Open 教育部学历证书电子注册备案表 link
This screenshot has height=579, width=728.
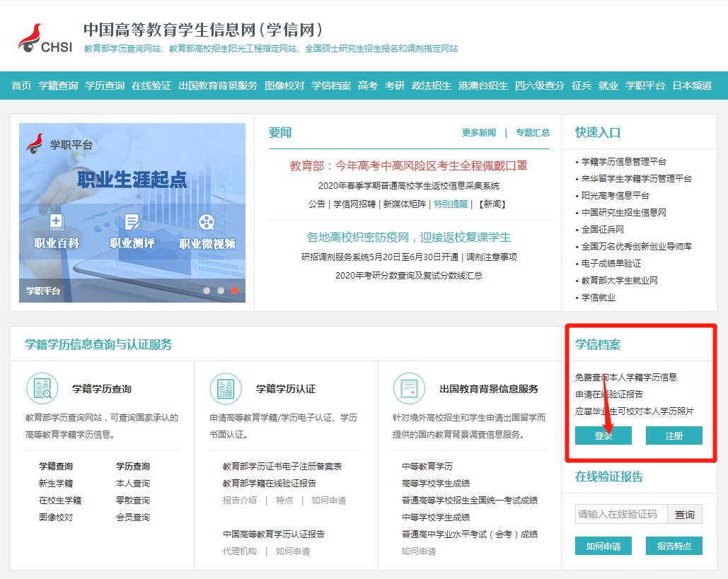pyautogui.click(x=282, y=467)
